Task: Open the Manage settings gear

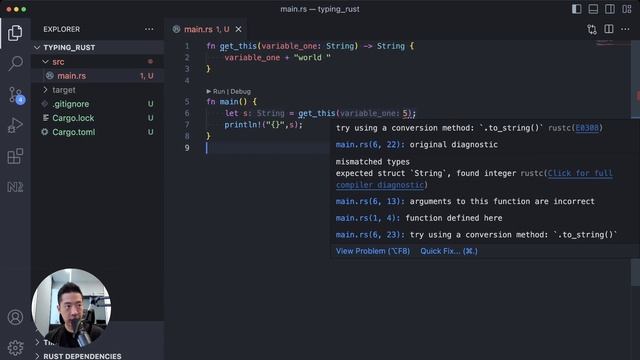Action: pos(15,347)
